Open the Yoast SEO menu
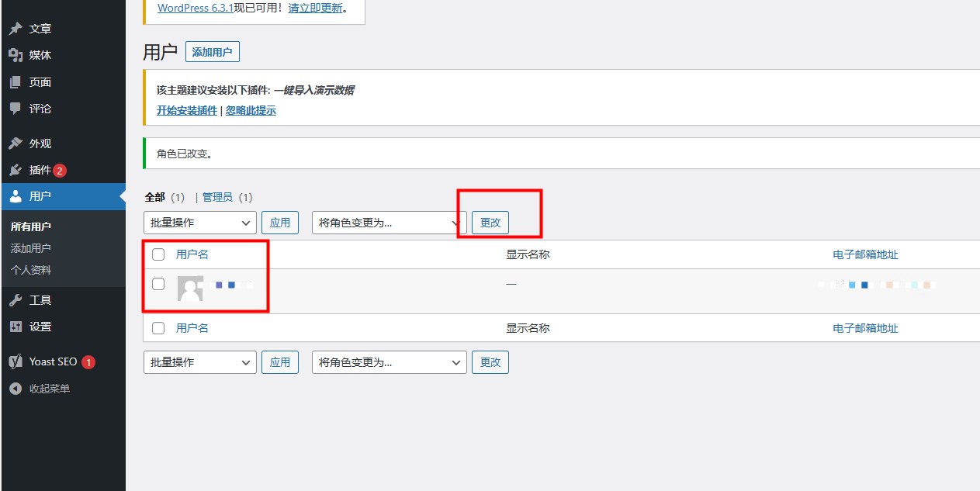Screen dimensions: 980x491 pyautogui.click(x=63, y=361)
